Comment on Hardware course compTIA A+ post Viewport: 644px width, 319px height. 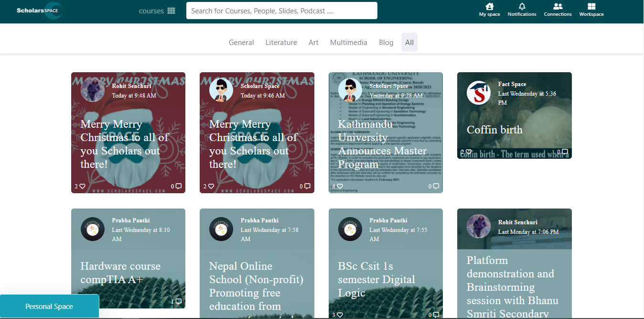[x=179, y=301]
